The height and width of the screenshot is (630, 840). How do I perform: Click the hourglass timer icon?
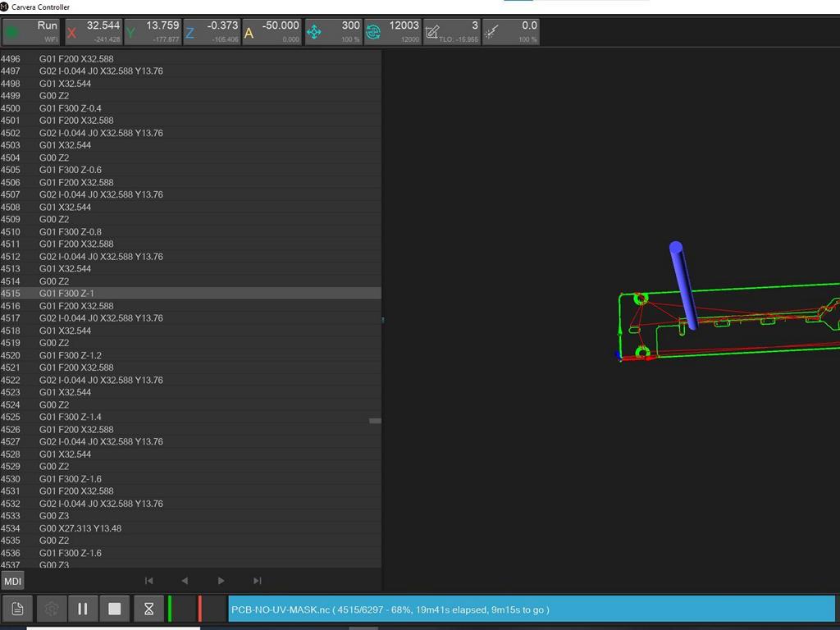coord(148,609)
